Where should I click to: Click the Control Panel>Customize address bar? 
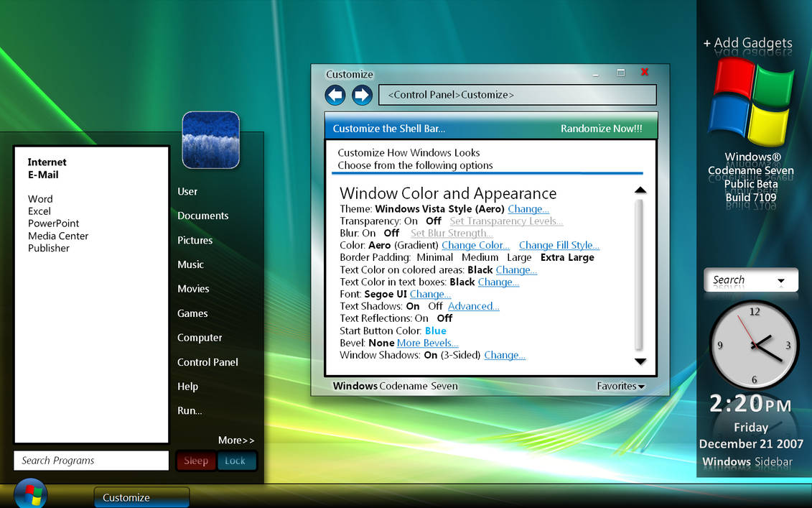[518, 95]
